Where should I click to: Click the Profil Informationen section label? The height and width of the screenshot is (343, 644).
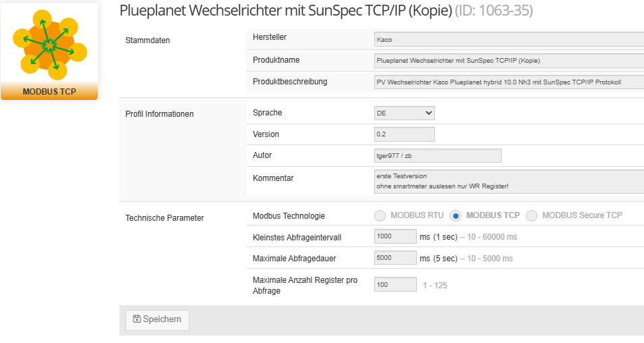pos(159,114)
